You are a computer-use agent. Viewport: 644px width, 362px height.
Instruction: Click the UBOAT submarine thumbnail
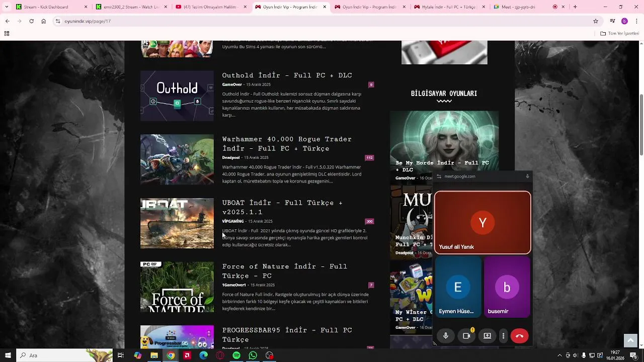click(177, 223)
